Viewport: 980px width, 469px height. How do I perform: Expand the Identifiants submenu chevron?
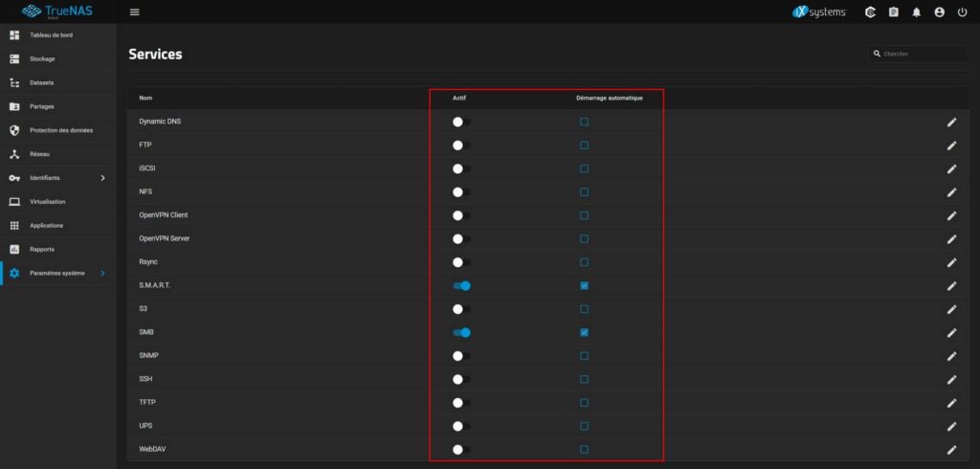tap(103, 178)
